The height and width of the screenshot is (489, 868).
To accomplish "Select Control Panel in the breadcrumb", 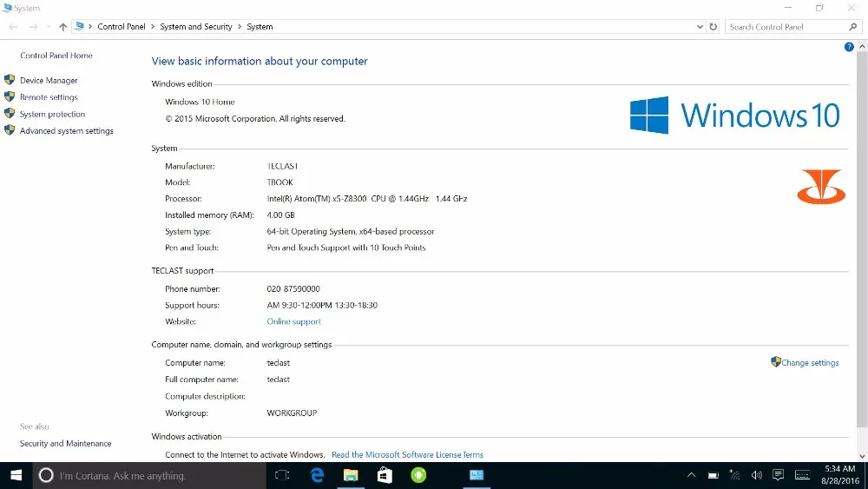I will pyautogui.click(x=122, y=27).
